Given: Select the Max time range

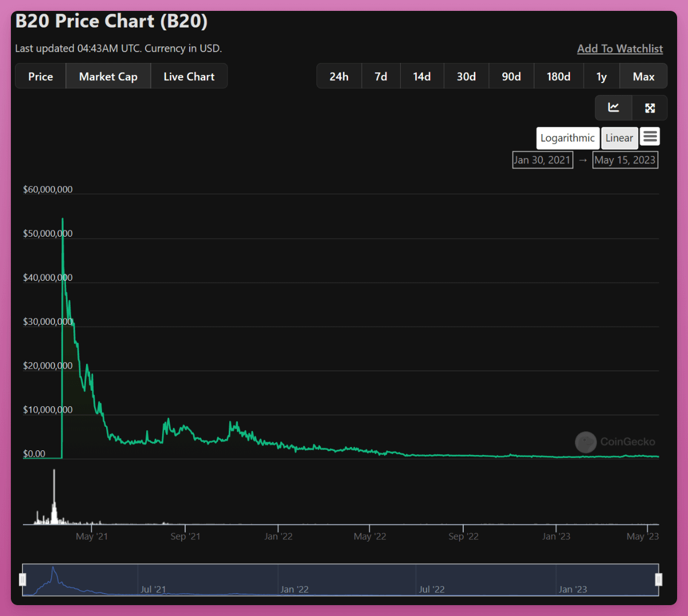Looking at the screenshot, I should pos(643,76).
